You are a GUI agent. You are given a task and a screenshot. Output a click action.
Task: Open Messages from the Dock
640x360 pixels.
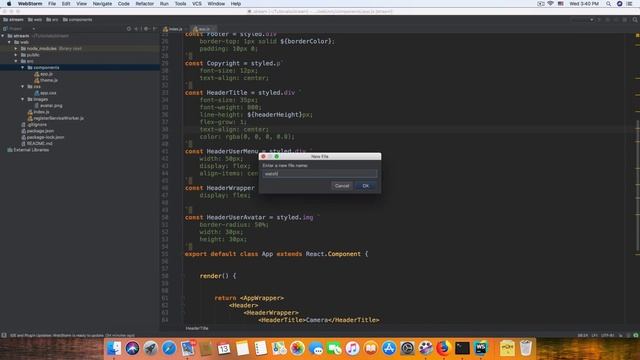(316, 348)
